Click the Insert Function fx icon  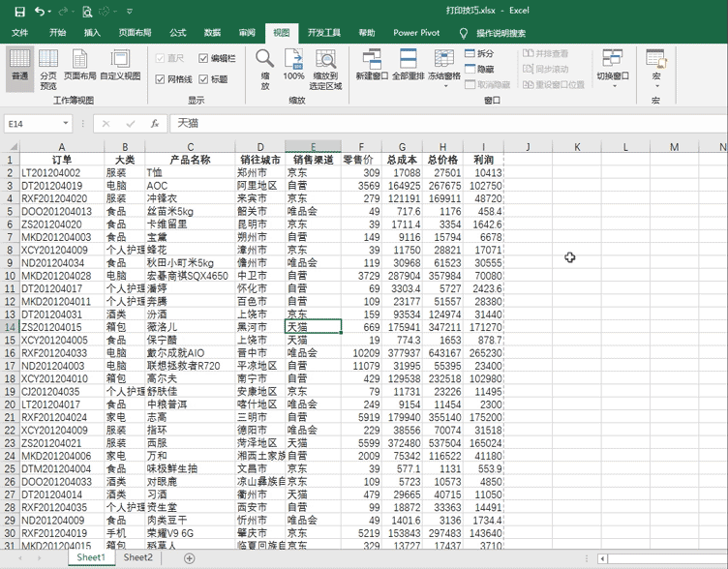[x=155, y=124]
